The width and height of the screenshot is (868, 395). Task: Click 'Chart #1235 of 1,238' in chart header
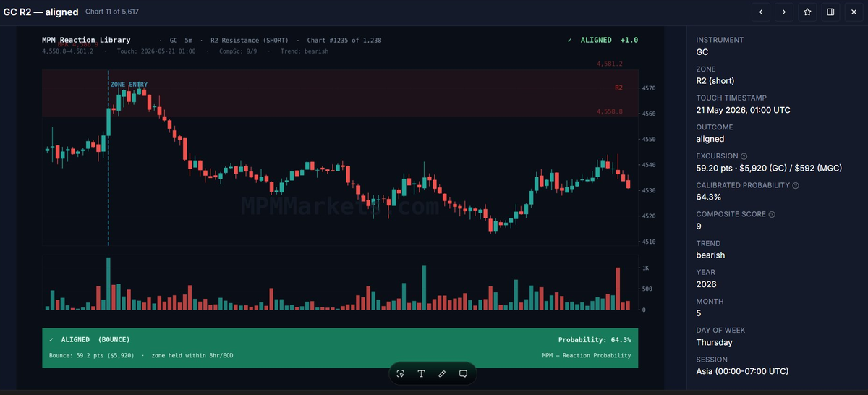344,40
